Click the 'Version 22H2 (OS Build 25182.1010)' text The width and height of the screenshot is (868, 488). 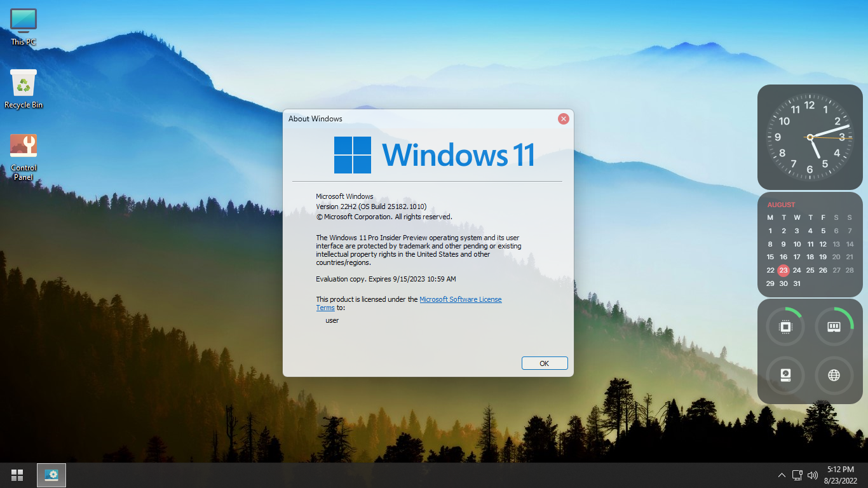coord(371,207)
